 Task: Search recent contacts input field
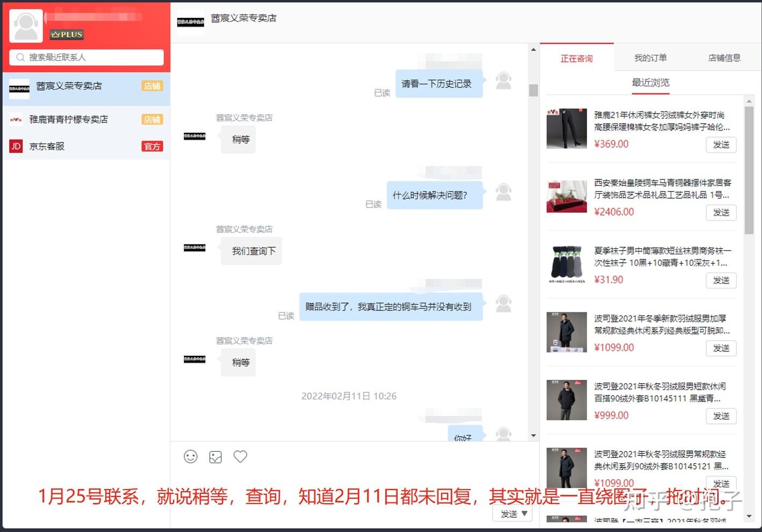click(87, 57)
